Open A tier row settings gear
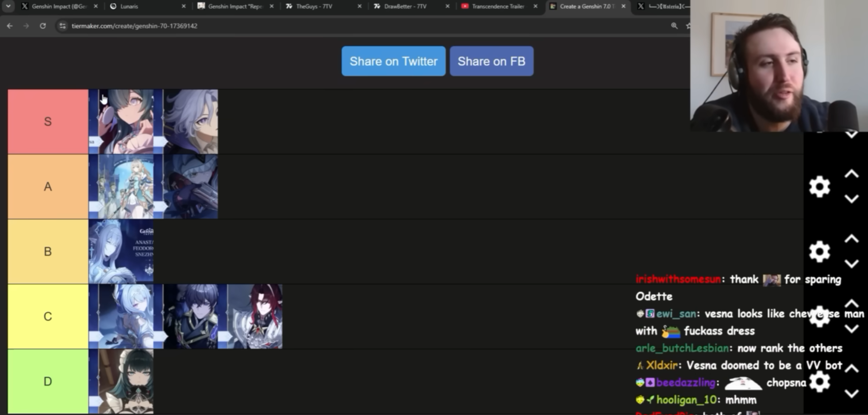The width and height of the screenshot is (868, 415). (820, 186)
